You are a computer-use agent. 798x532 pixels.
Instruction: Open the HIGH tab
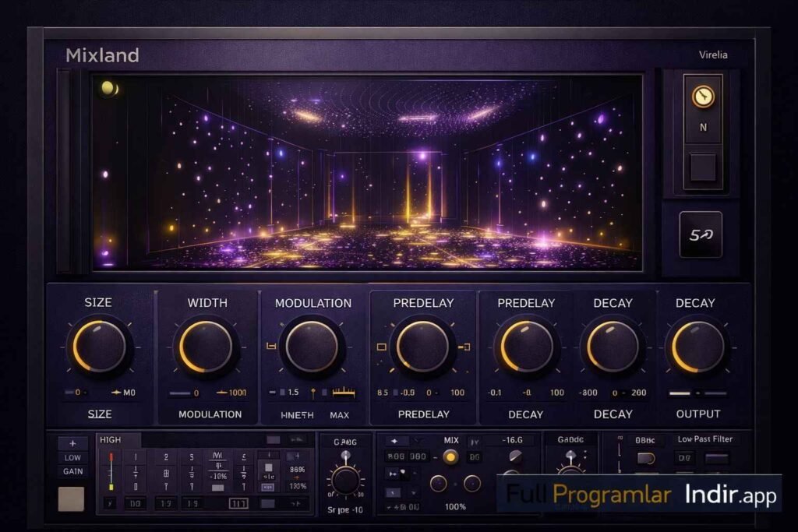click(111, 440)
